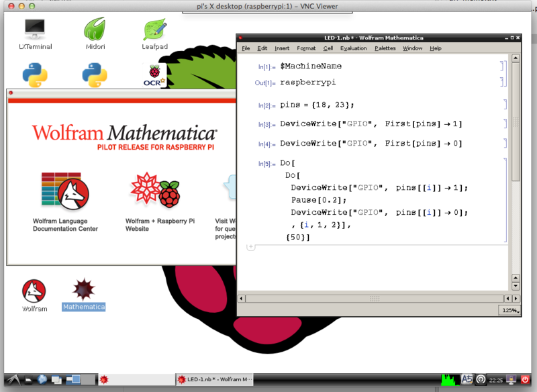537x392 pixels.
Task: Open the Help menu in Mathematica
Action: point(435,48)
